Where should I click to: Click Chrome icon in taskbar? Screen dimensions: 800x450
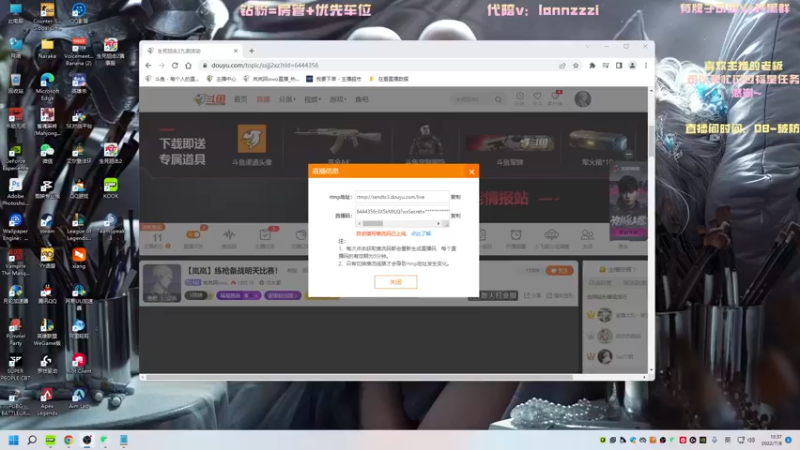pos(68,440)
